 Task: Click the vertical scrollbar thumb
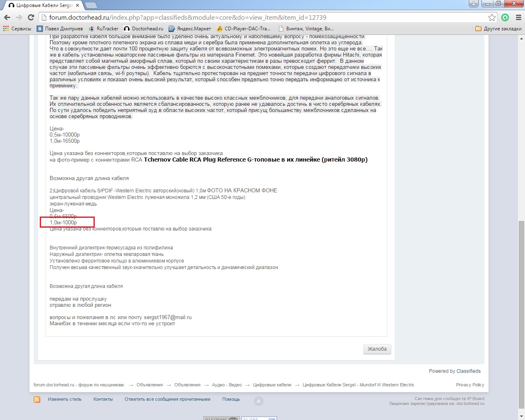(521, 315)
